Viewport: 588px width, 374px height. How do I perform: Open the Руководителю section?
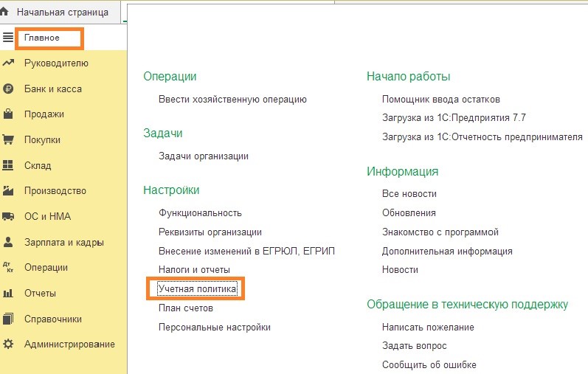(x=56, y=63)
